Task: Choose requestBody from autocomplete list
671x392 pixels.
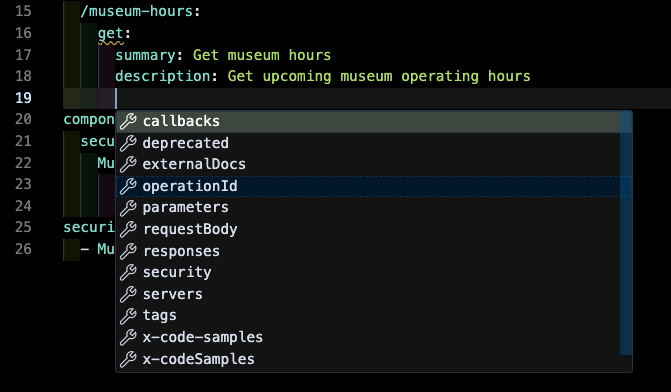Action: [x=368, y=229]
